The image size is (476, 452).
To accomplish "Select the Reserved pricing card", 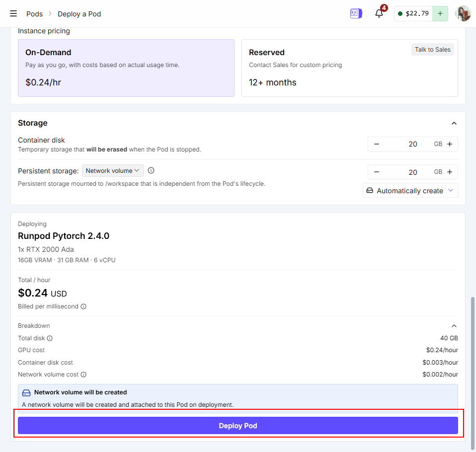I will (349, 68).
